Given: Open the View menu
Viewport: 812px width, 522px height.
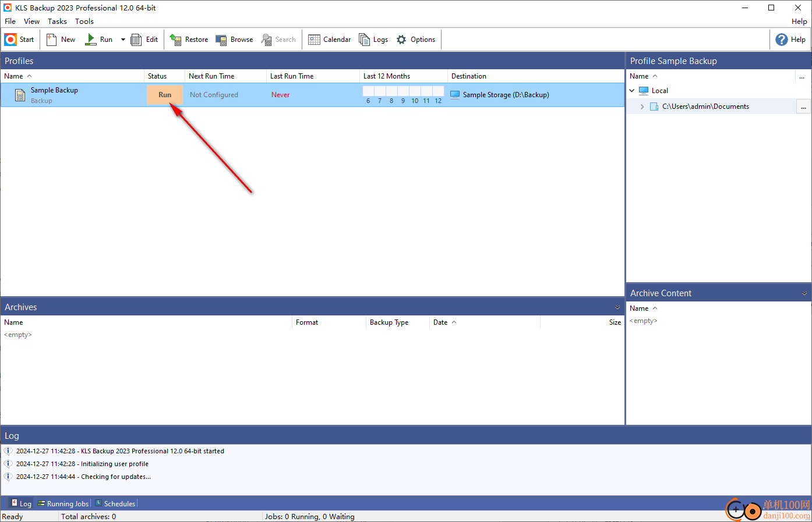Looking at the screenshot, I should pos(32,22).
